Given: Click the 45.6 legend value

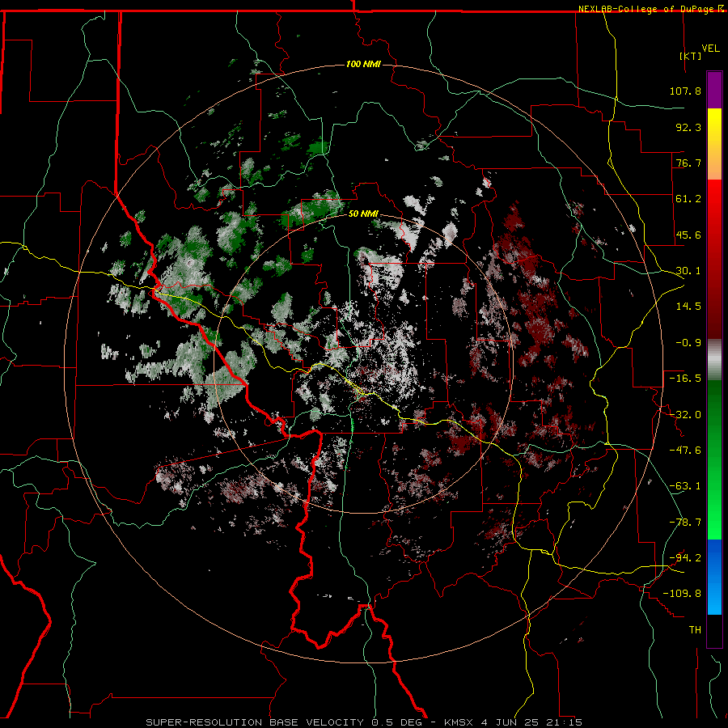Looking at the screenshot, I should (x=688, y=235).
